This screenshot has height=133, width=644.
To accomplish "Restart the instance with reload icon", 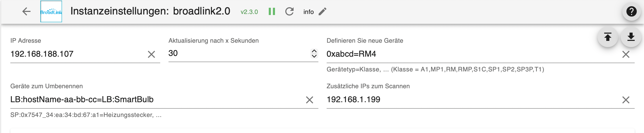I will click(289, 12).
